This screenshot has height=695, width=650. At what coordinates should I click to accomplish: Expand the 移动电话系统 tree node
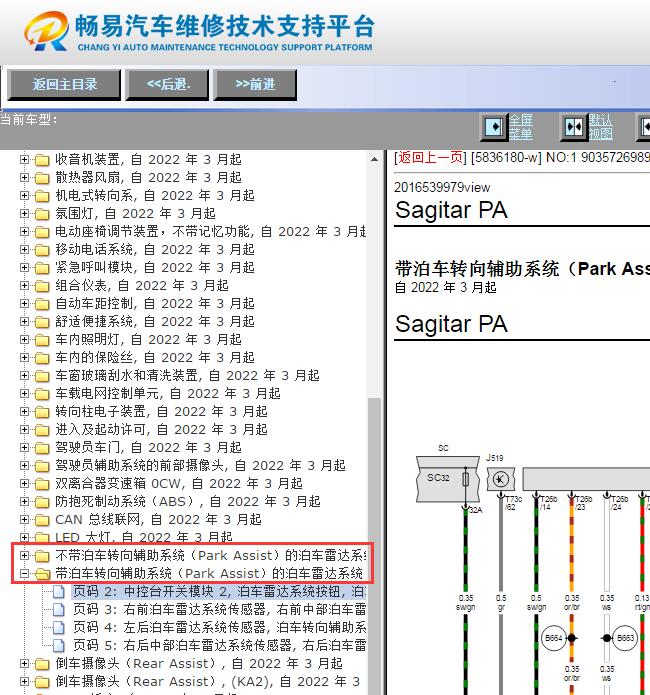coord(24,250)
